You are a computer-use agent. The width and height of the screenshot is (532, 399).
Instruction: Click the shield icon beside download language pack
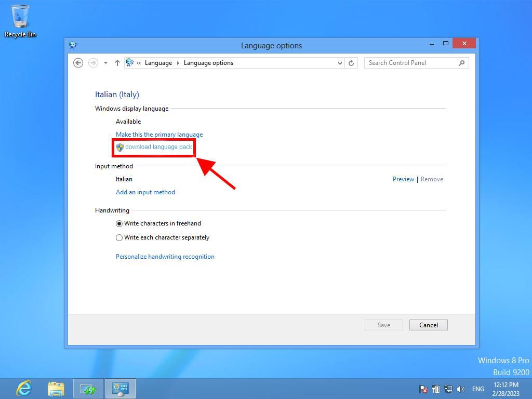(x=120, y=147)
